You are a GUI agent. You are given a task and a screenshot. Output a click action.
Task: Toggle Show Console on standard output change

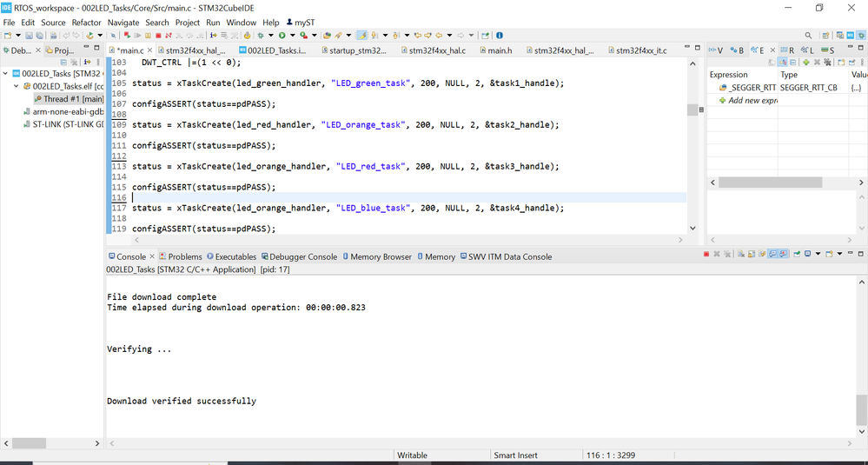coord(772,254)
